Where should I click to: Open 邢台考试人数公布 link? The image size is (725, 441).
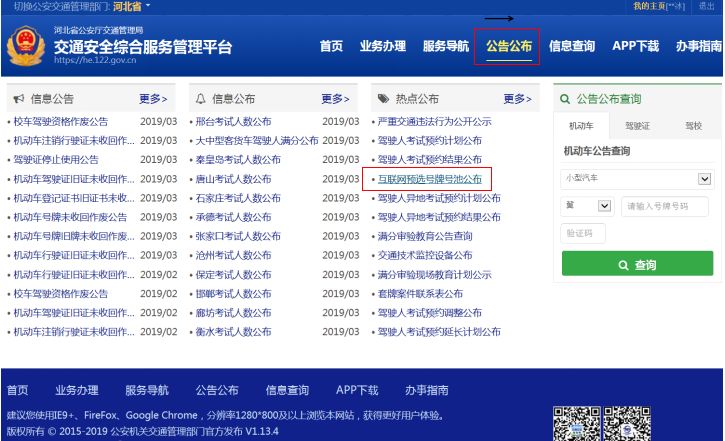pos(233,122)
